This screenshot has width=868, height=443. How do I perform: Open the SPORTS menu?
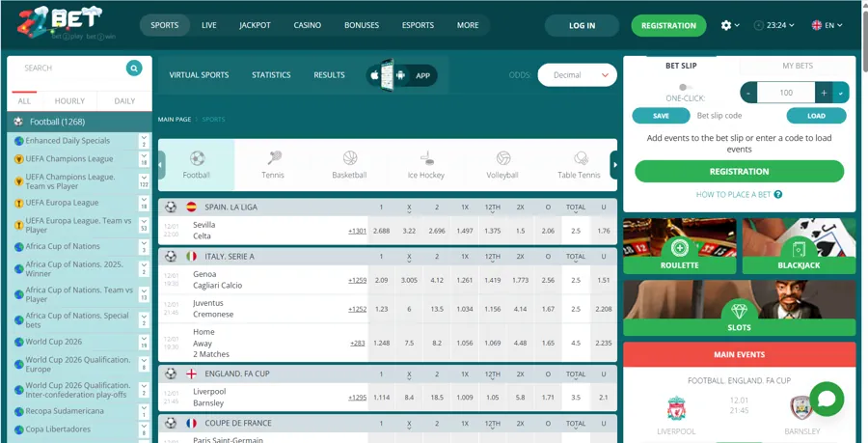point(164,25)
